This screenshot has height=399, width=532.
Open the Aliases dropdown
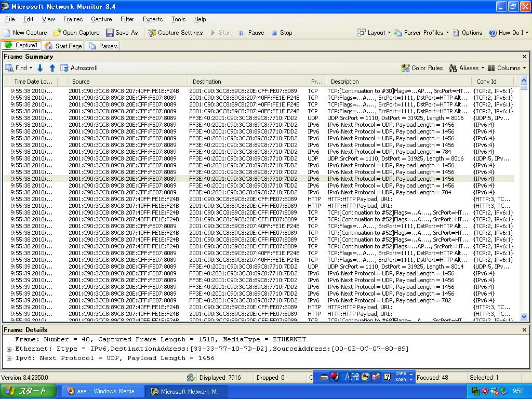point(466,68)
